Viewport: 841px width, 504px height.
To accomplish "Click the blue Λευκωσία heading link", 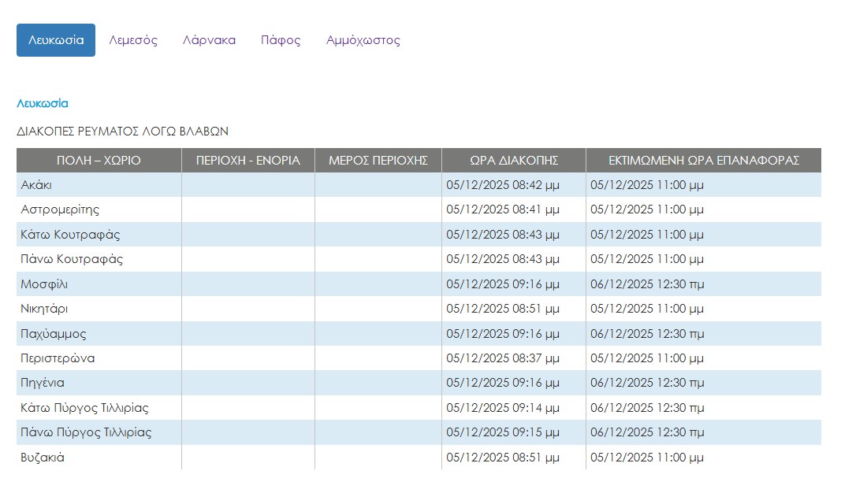I will coord(43,103).
